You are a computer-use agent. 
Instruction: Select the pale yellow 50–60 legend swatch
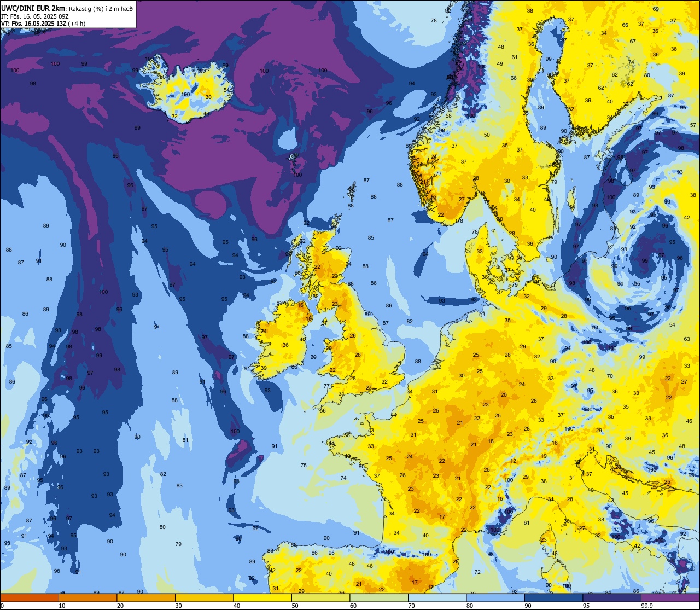320,597
